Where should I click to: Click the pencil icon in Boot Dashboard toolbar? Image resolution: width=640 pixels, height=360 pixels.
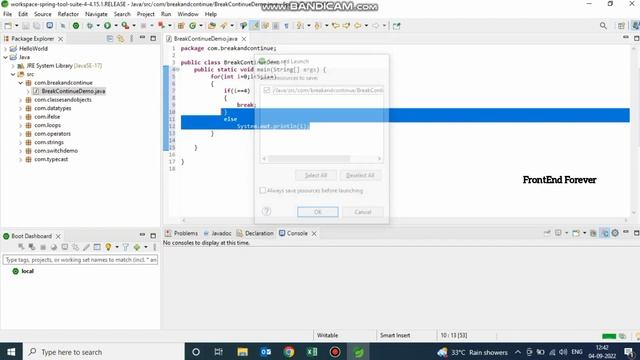click(86, 247)
